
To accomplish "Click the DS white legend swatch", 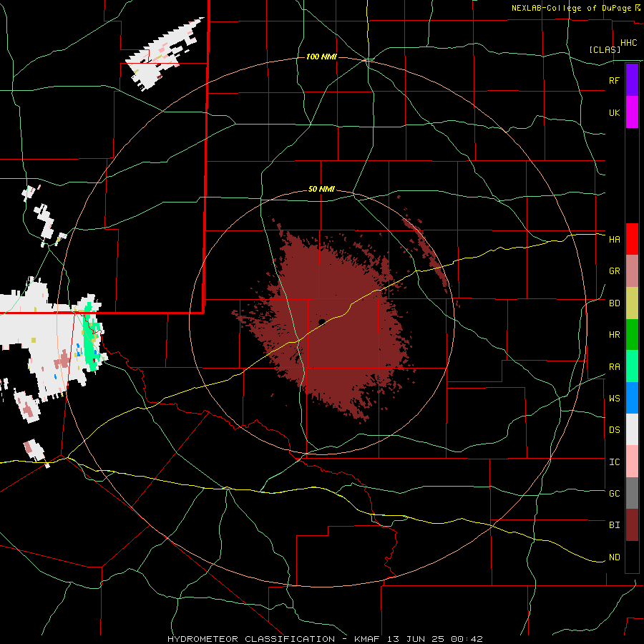I will pyautogui.click(x=632, y=429).
